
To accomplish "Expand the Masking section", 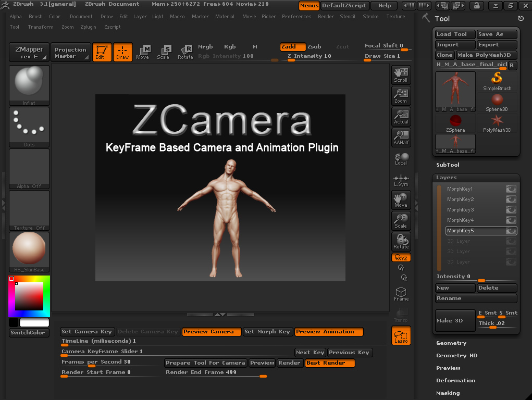I will 448,393.
